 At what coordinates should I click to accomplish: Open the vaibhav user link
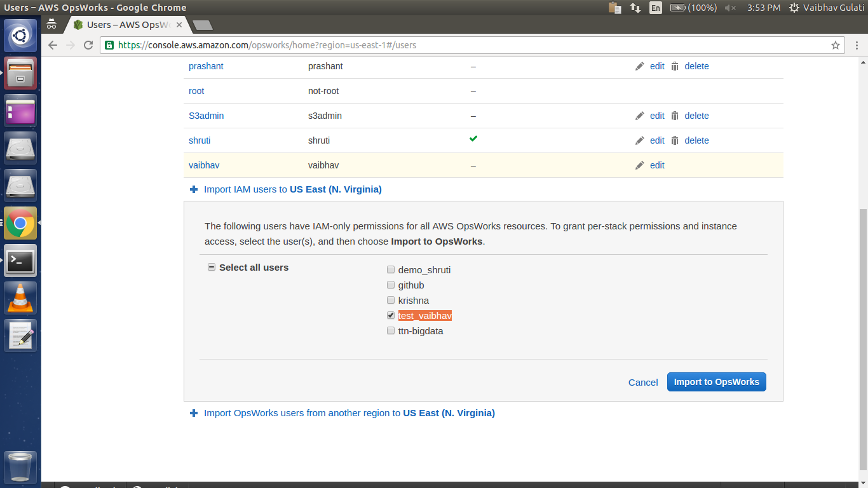pyautogui.click(x=204, y=165)
